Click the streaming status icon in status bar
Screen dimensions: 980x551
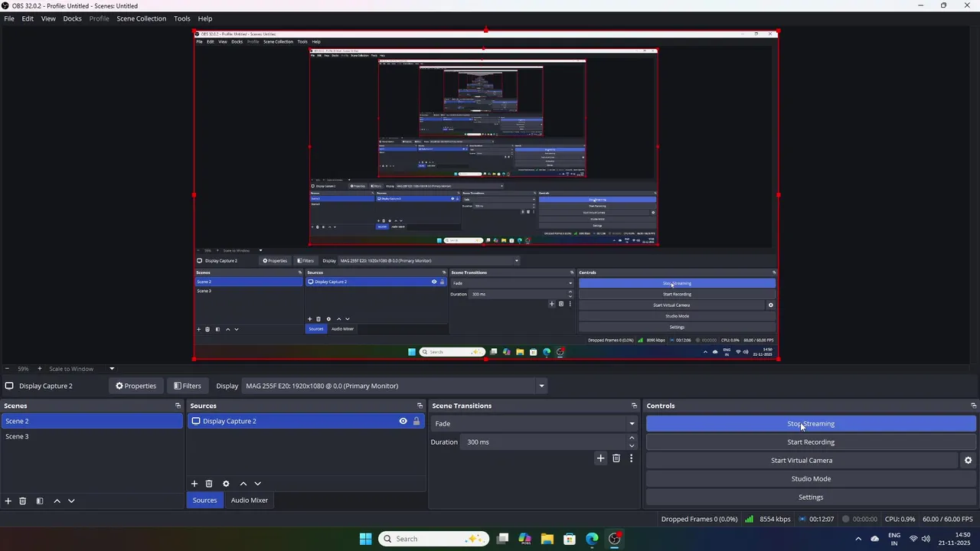point(802,519)
